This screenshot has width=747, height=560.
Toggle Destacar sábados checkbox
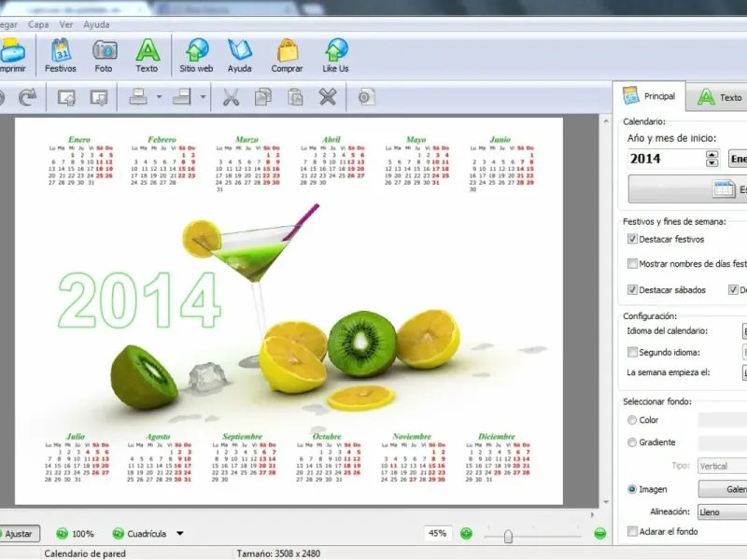pos(632,290)
